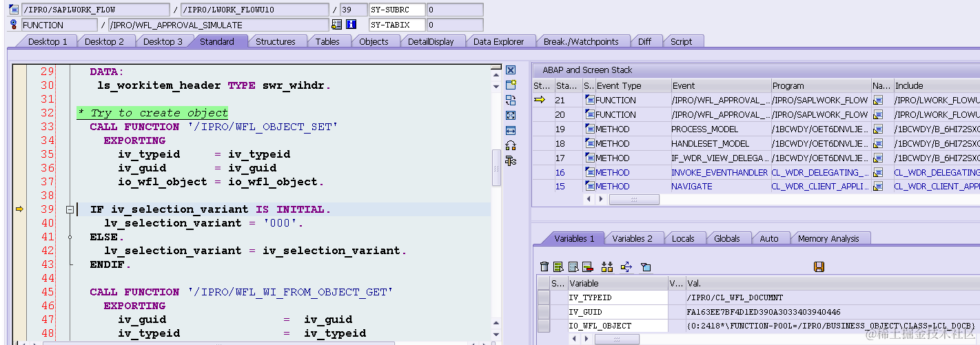This screenshot has height=345, width=980.
Task: Click the blue arrows icon in the Variables toolbar
Action: point(626,266)
